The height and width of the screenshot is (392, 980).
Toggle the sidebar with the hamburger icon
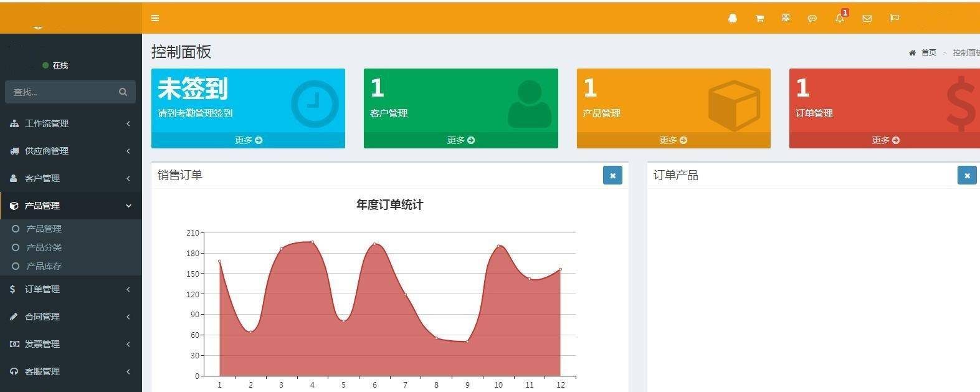(155, 18)
